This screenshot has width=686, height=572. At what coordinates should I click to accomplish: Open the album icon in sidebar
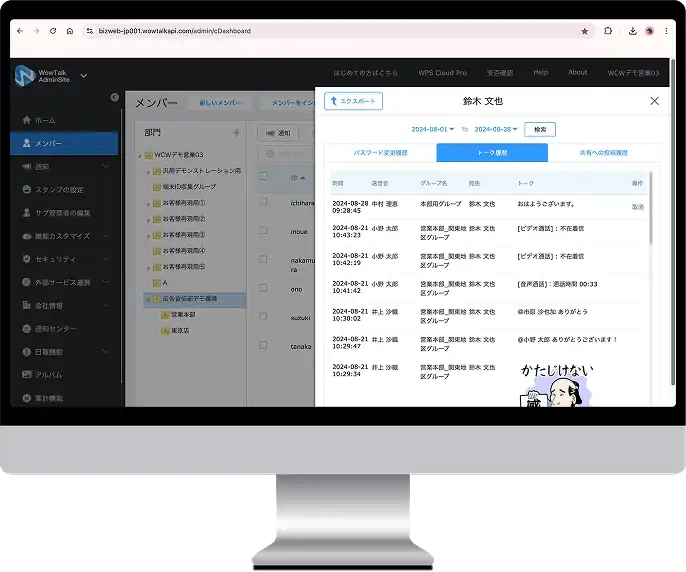pyautogui.click(x=27, y=375)
